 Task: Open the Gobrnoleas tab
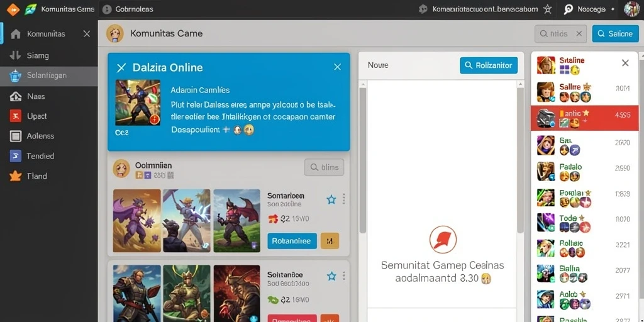(128, 9)
